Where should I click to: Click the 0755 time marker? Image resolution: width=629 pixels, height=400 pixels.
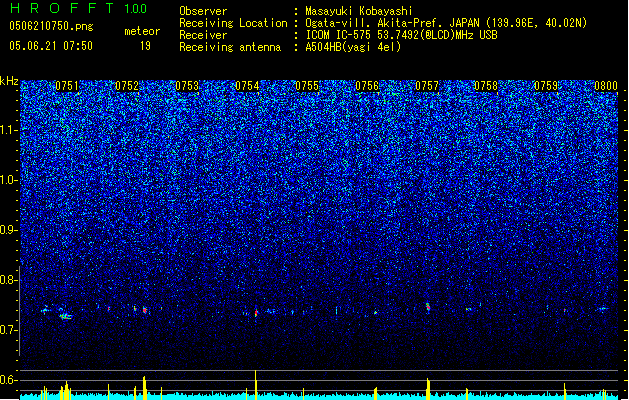point(307,86)
